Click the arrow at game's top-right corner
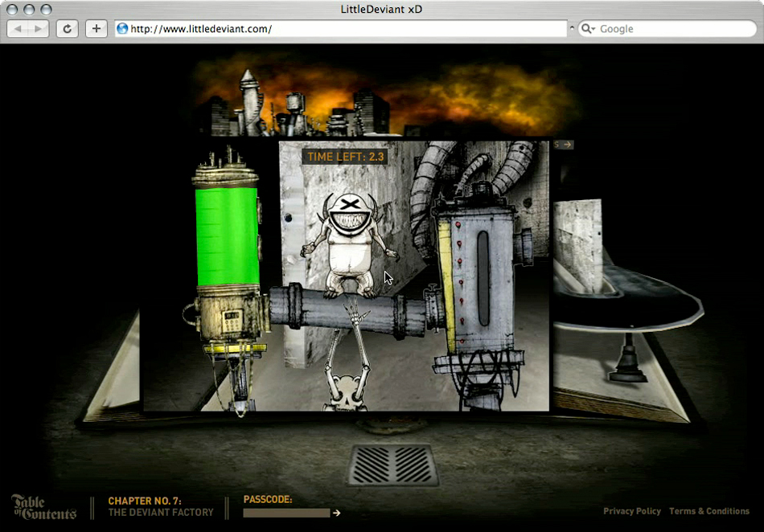Image resolution: width=764 pixels, height=532 pixels. click(x=567, y=145)
